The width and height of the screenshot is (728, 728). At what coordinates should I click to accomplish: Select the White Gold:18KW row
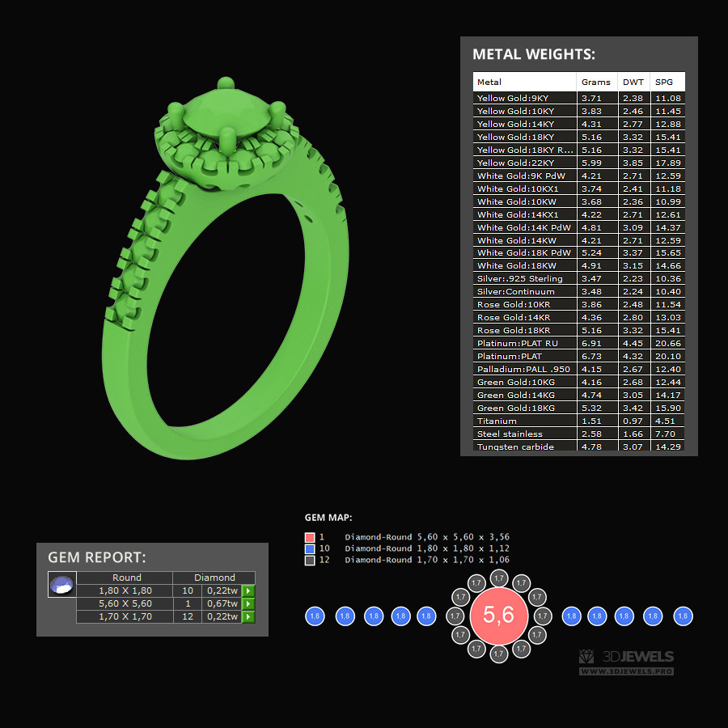[x=579, y=265]
